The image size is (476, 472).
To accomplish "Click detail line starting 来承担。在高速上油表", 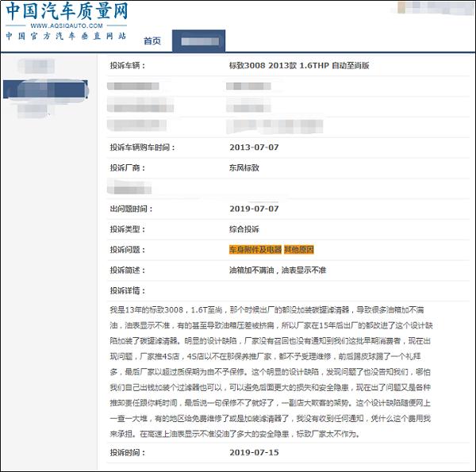I will 235,434.
